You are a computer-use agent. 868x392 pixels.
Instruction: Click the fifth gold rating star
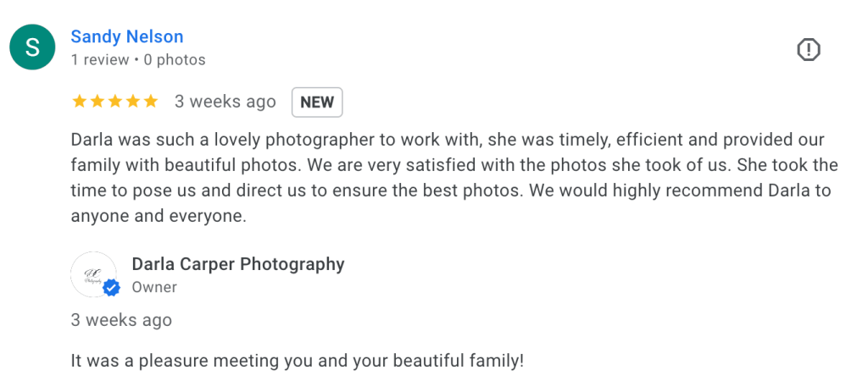[x=150, y=102]
